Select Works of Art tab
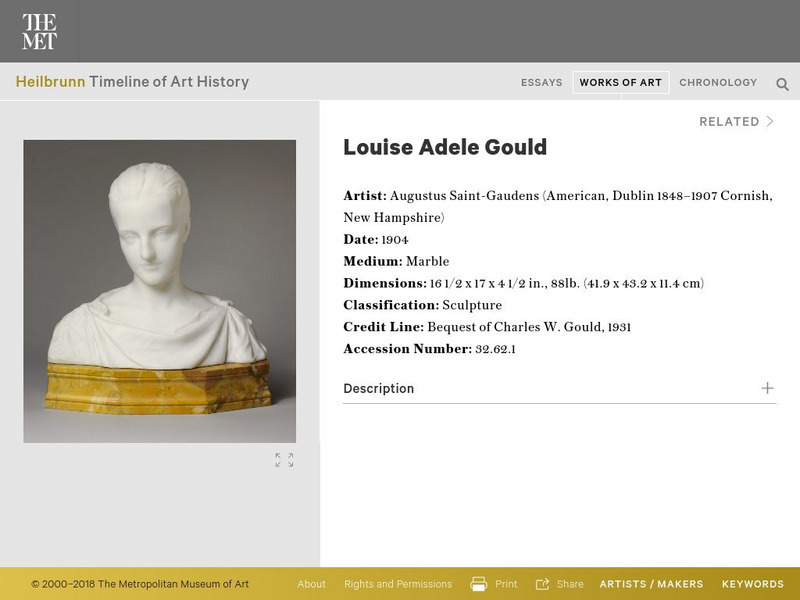The width and height of the screenshot is (800, 600). pos(620,83)
